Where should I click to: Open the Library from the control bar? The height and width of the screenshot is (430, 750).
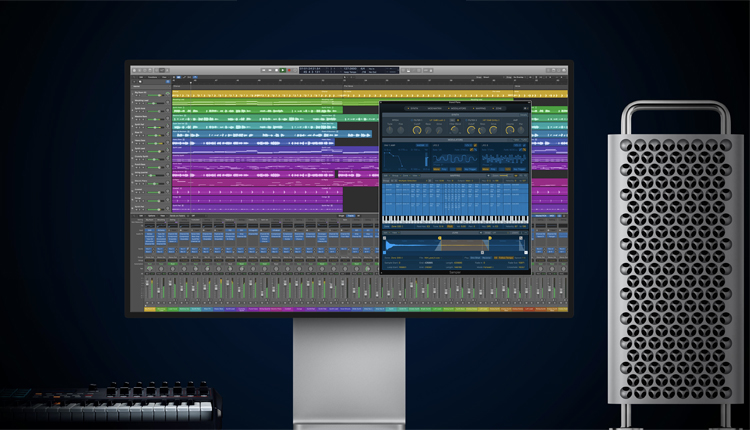click(x=134, y=70)
